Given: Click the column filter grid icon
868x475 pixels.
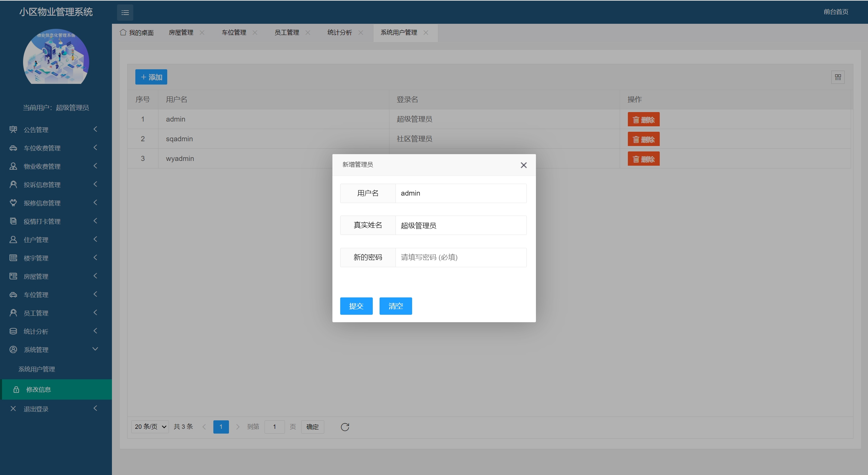Looking at the screenshot, I should [838, 77].
